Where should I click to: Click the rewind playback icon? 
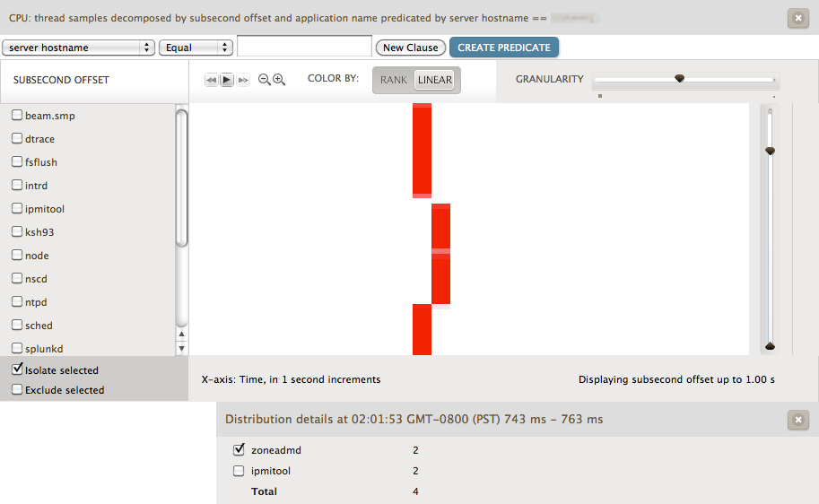coord(212,80)
